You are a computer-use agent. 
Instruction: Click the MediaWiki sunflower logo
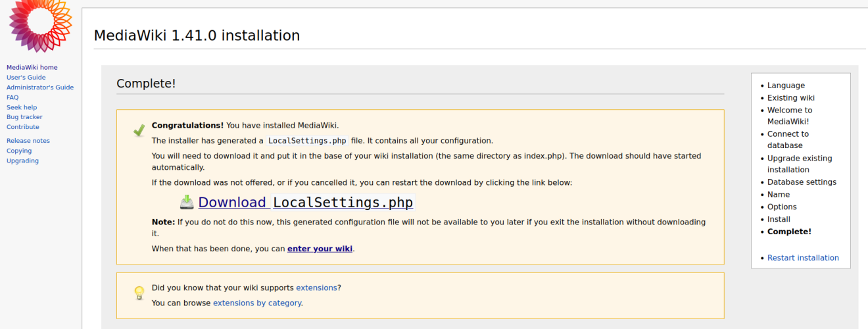39,25
